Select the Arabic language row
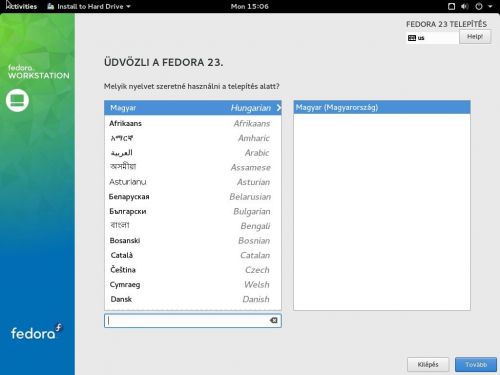This screenshot has height=375, width=500. [193, 153]
